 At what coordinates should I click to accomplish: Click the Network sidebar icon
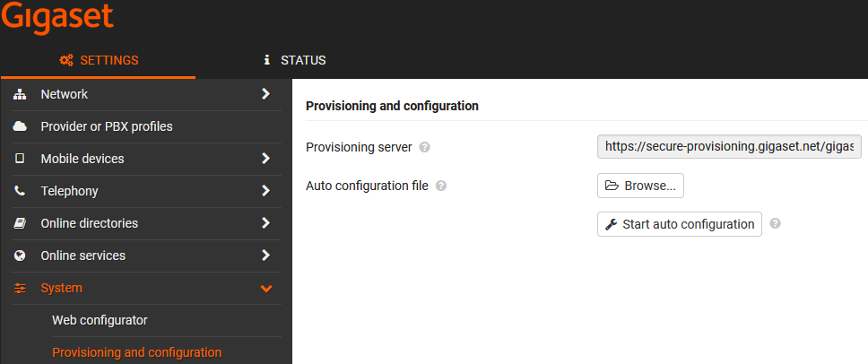(20, 94)
